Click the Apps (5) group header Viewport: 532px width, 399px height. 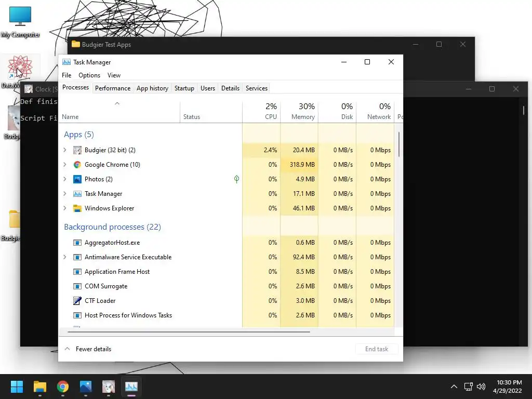(79, 135)
